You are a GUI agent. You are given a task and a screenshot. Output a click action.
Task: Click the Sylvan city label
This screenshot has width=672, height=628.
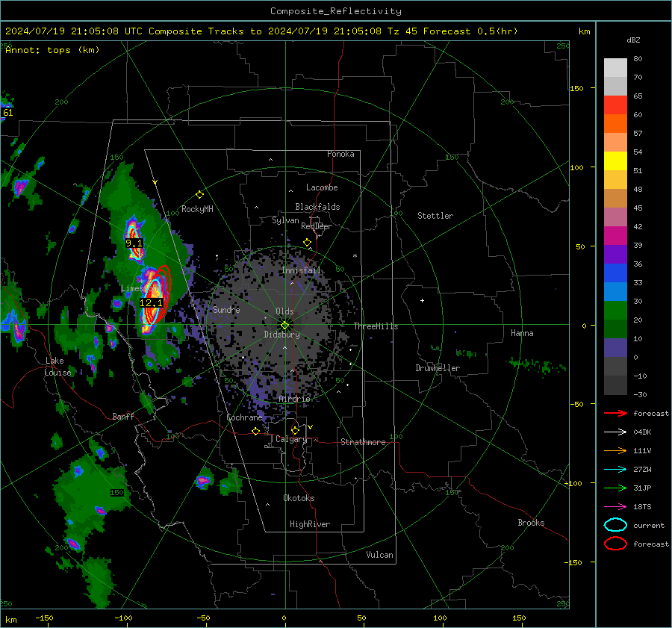tap(285, 220)
